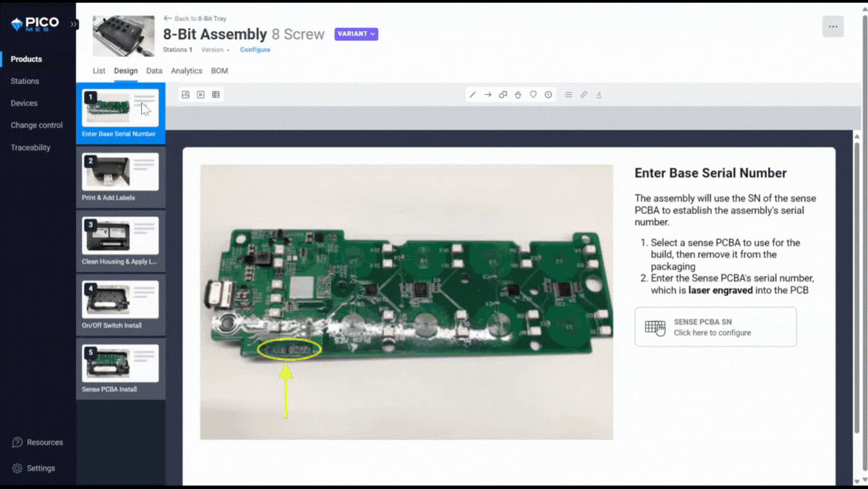The height and width of the screenshot is (489, 868).
Task: Select step 3 Clean Housing & Apply
Action: 121,241
